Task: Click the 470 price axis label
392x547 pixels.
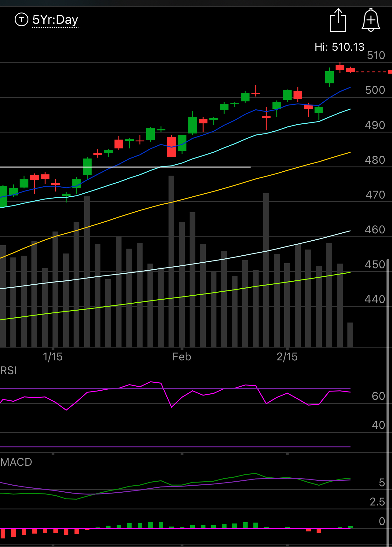Action: [x=376, y=195]
